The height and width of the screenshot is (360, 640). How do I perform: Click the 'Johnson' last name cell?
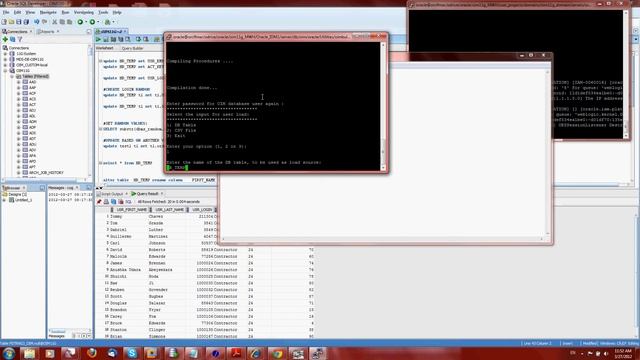pos(157,243)
